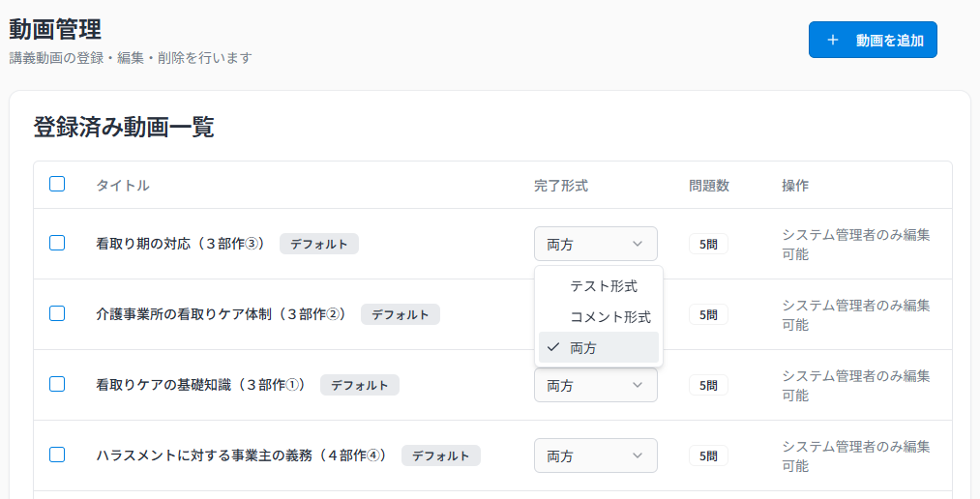Click the plus icon on 動画を追加 button
Screen dimensions: 980x499
pos(833,41)
